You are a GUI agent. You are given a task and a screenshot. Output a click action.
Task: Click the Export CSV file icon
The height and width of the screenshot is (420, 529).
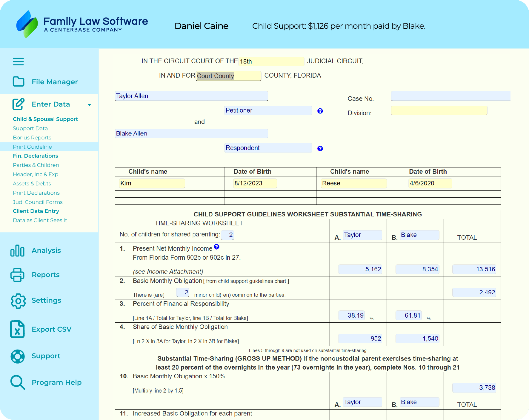(17, 329)
